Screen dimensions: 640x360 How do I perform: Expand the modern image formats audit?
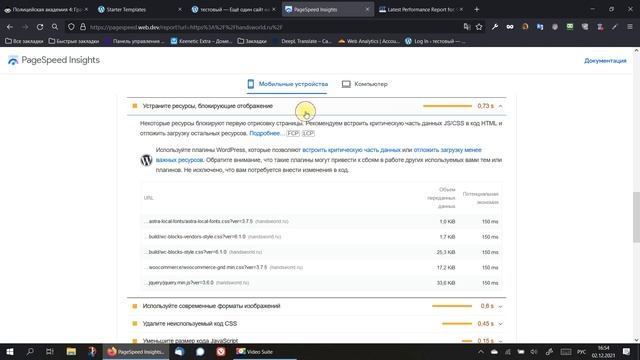tap(500, 306)
